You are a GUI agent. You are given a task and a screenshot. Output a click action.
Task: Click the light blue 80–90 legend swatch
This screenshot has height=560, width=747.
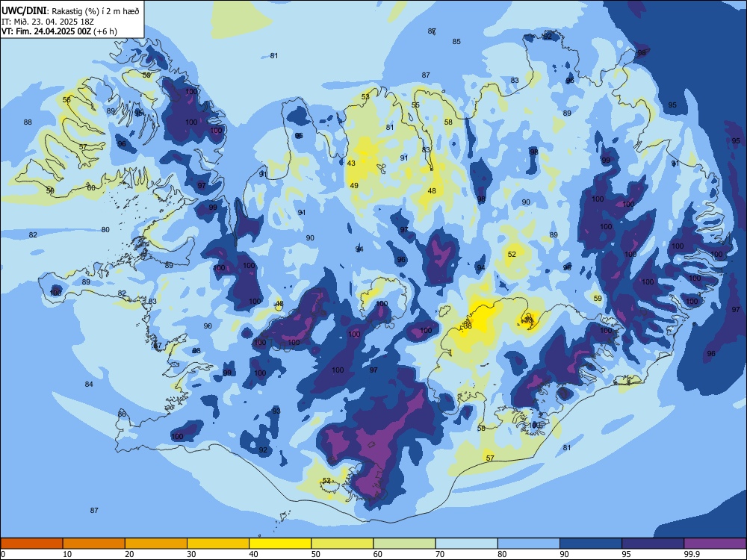529,544
